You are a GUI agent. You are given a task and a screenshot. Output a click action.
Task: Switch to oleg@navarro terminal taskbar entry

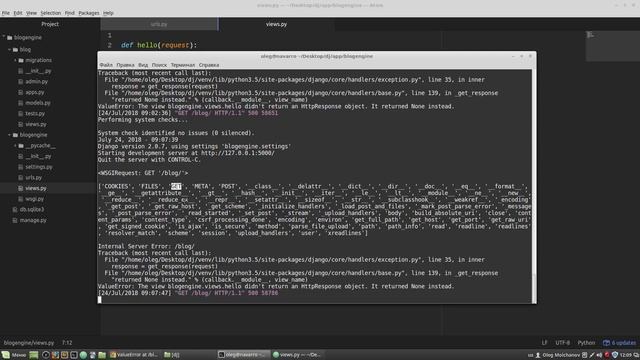coord(243,355)
